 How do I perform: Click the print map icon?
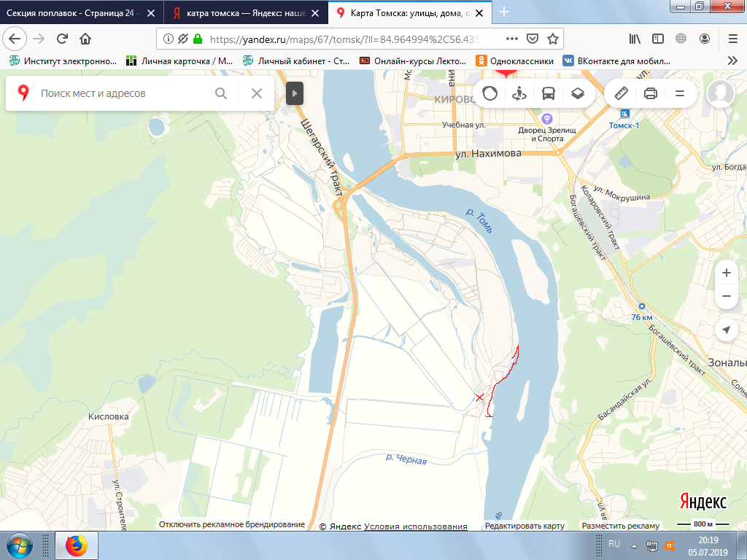point(650,93)
